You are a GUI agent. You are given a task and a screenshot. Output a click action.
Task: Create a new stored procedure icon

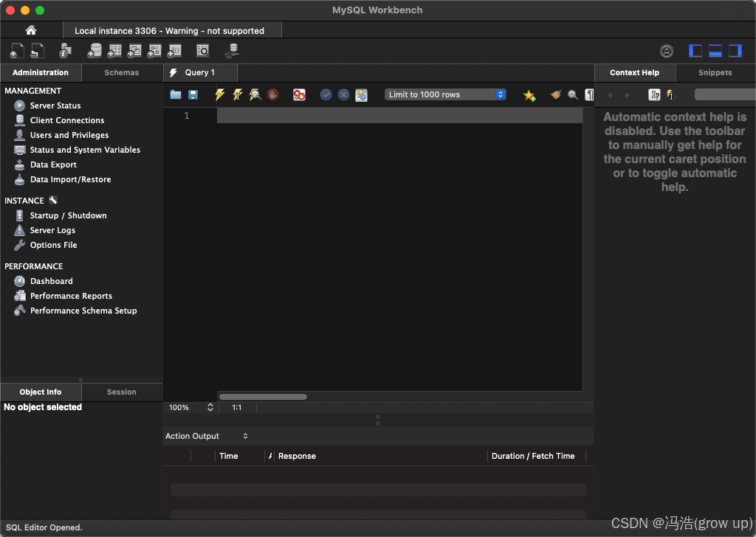pyautogui.click(x=154, y=51)
